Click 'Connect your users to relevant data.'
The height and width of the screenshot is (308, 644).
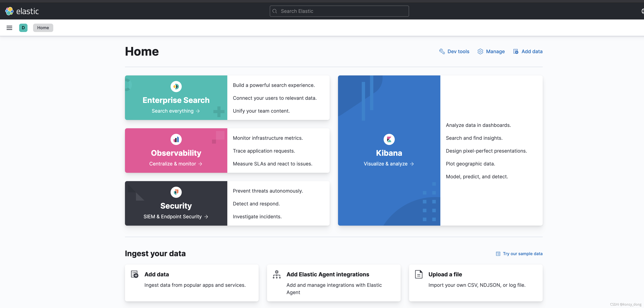[x=274, y=98]
